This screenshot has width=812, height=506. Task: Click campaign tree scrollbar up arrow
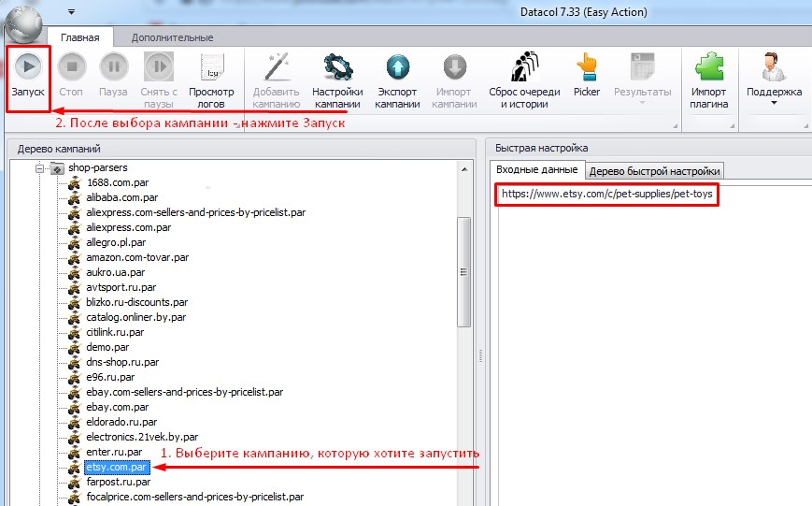pyautogui.click(x=464, y=169)
